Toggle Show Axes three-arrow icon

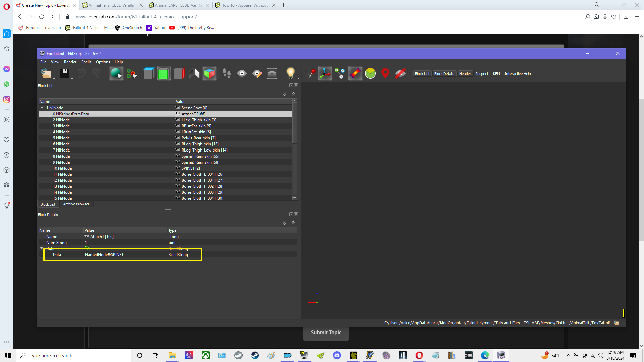tap(325, 73)
